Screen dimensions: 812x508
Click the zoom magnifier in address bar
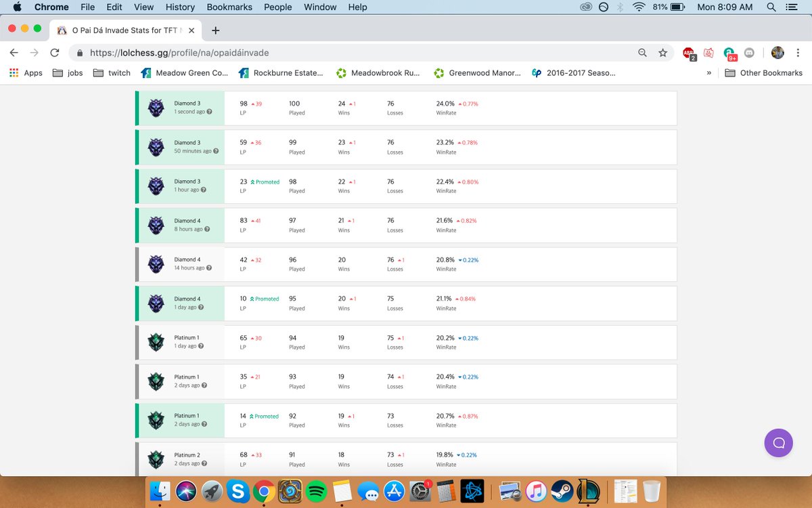click(642, 53)
